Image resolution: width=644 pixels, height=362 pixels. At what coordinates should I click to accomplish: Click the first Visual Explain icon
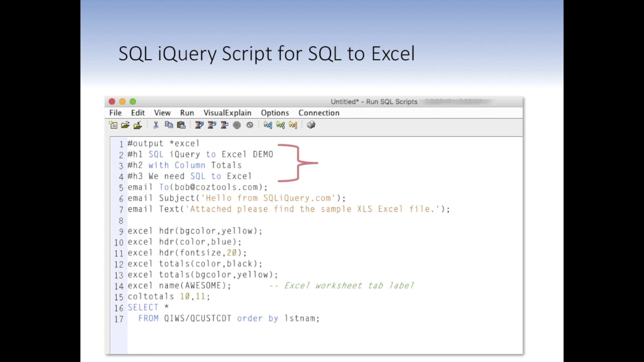pos(268,125)
